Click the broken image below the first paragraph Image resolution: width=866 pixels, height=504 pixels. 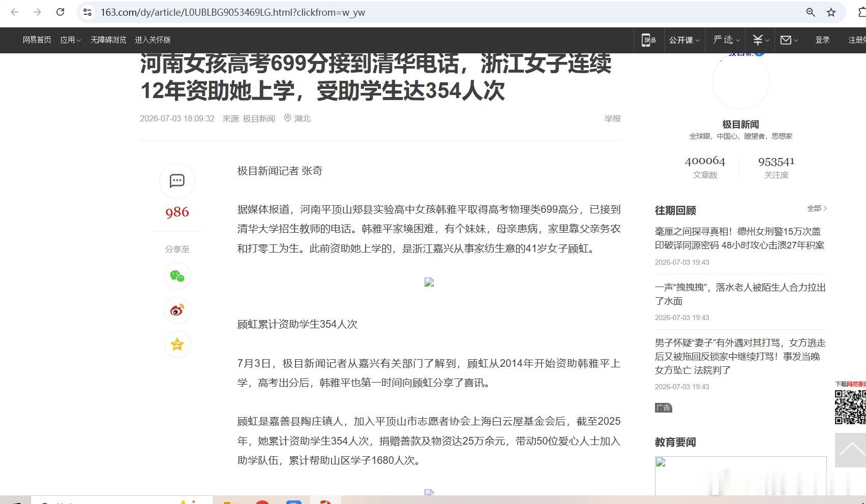coord(429,282)
